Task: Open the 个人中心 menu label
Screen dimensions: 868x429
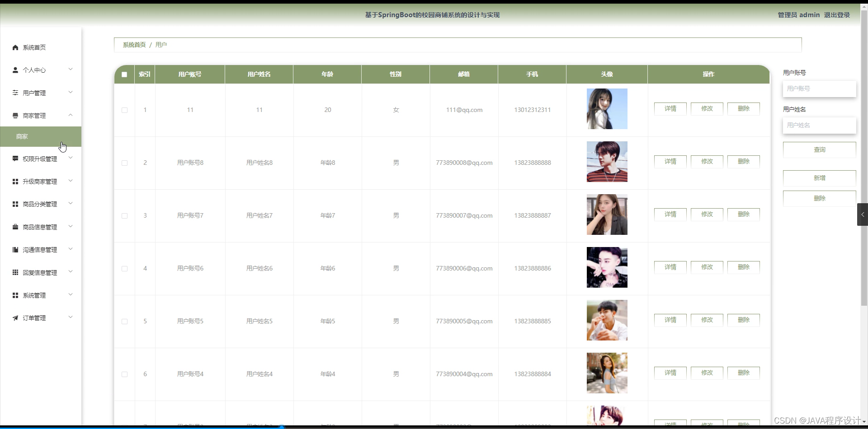Action: click(34, 70)
